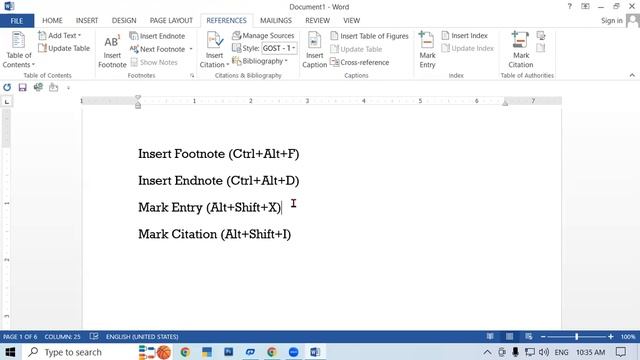Switch to the INSERT tab

[87, 20]
